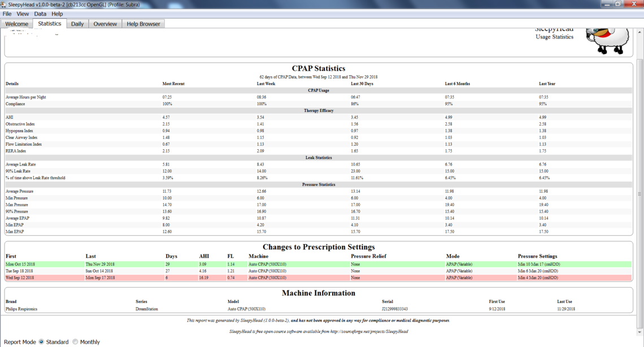Screen dimensions: 644x347
Task: Click the Flow Limitation Index label
Action: pos(24,144)
